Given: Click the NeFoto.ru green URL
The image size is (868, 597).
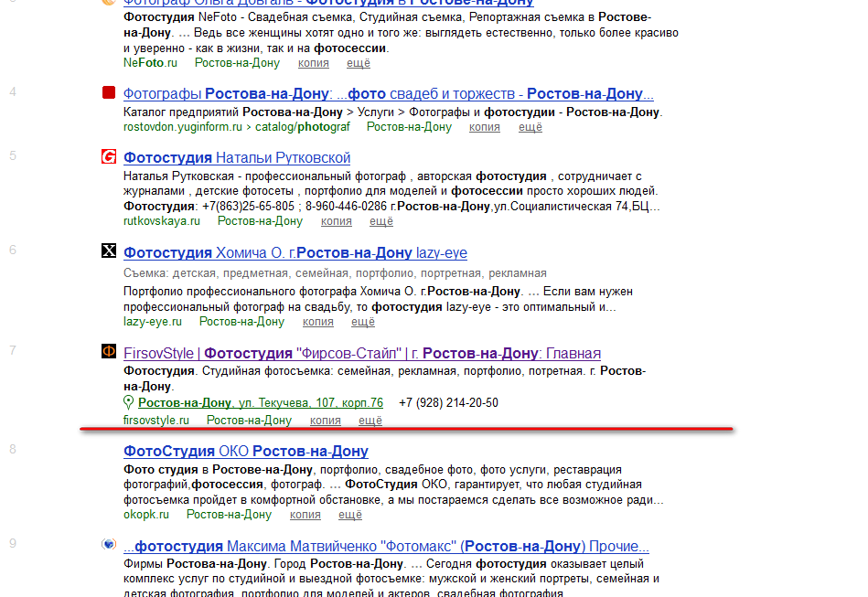Looking at the screenshot, I should (x=150, y=63).
